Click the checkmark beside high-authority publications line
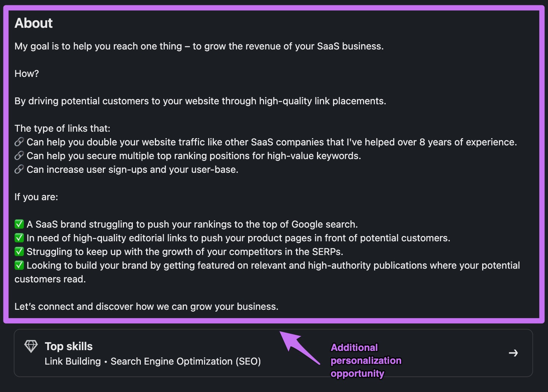This screenshot has height=392, width=548. tap(19, 265)
